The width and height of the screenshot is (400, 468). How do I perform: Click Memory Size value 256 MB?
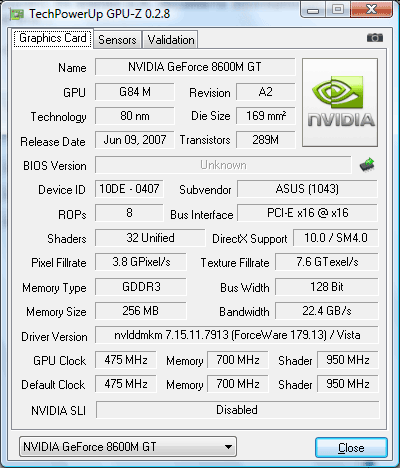141,311
